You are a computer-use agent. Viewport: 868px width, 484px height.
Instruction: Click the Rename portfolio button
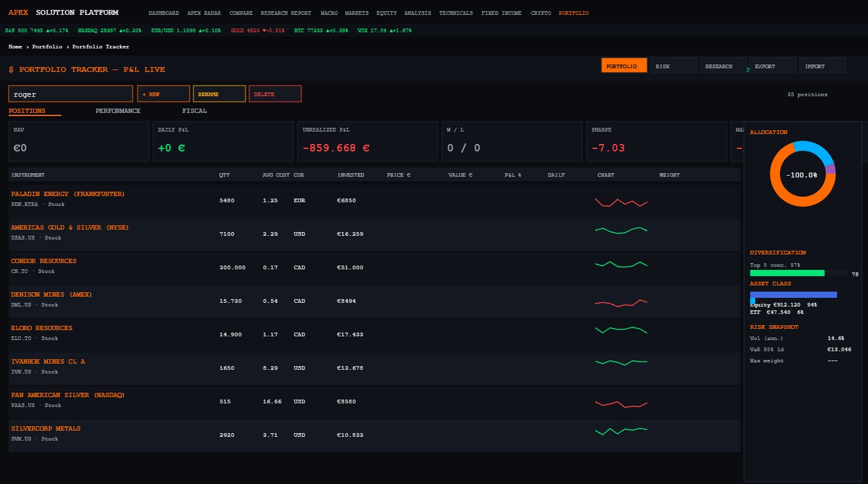pyautogui.click(x=219, y=94)
